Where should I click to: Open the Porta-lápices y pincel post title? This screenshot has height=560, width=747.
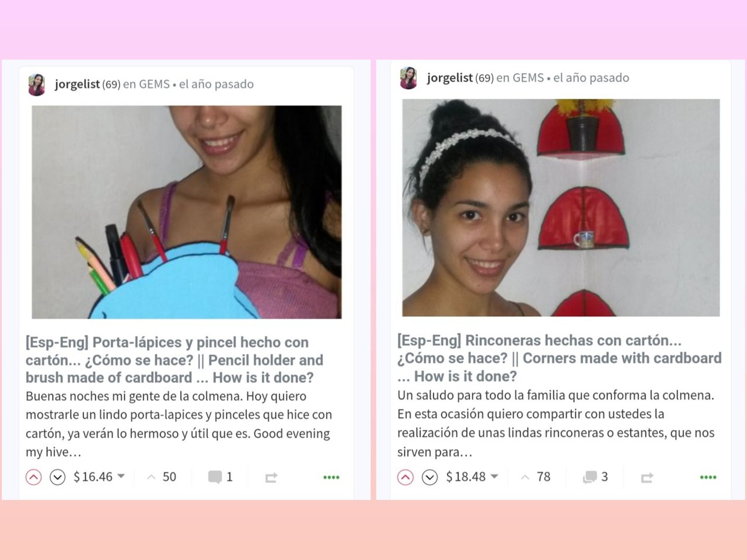tap(174, 360)
